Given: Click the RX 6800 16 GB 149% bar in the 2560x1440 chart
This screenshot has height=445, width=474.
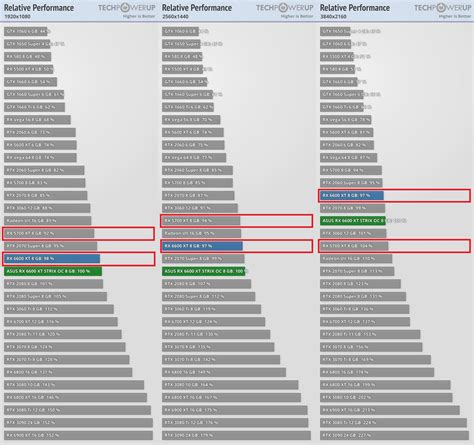Looking at the screenshot, I should point(224,372).
